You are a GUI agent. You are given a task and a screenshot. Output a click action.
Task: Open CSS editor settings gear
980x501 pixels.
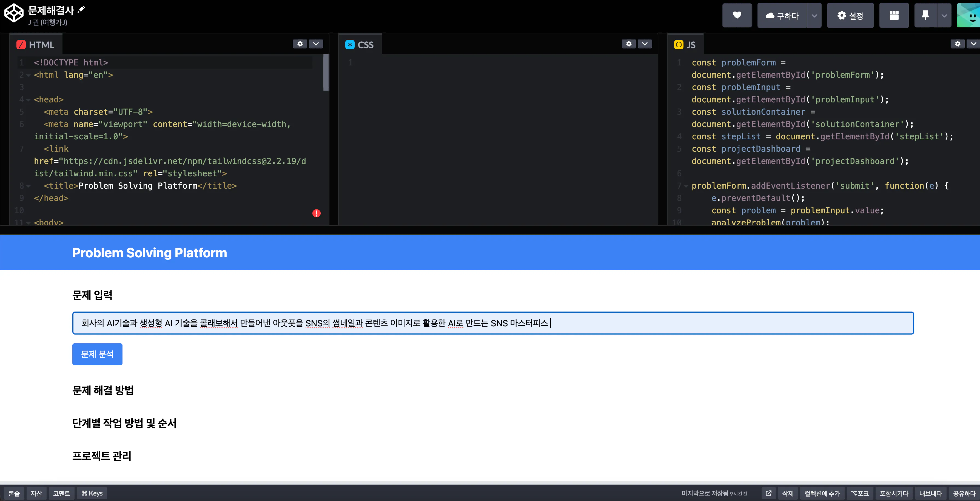pyautogui.click(x=629, y=44)
